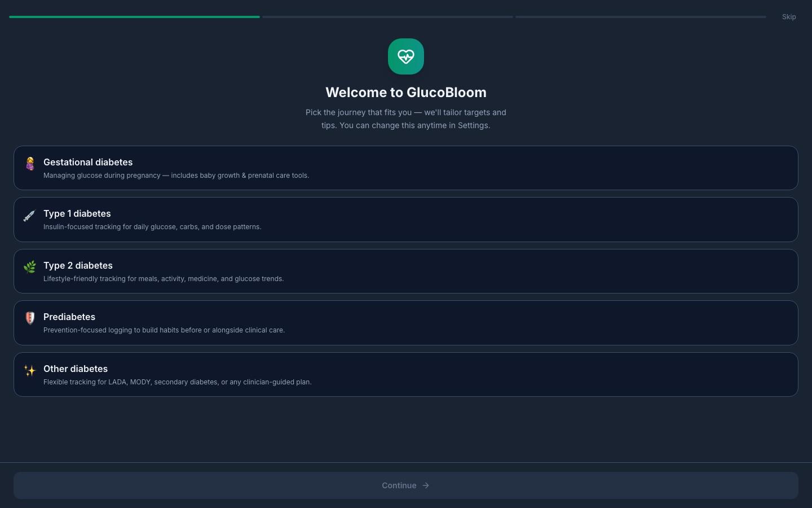Click the first green progress segment
Screen dimensions: 812x508
[x=134, y=17]
